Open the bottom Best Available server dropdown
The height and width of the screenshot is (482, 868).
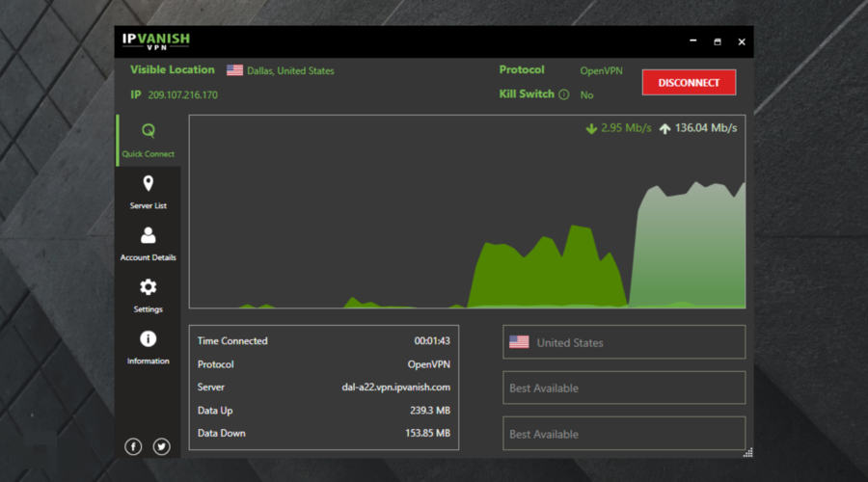pyautogui.click(x=624, y=433)
